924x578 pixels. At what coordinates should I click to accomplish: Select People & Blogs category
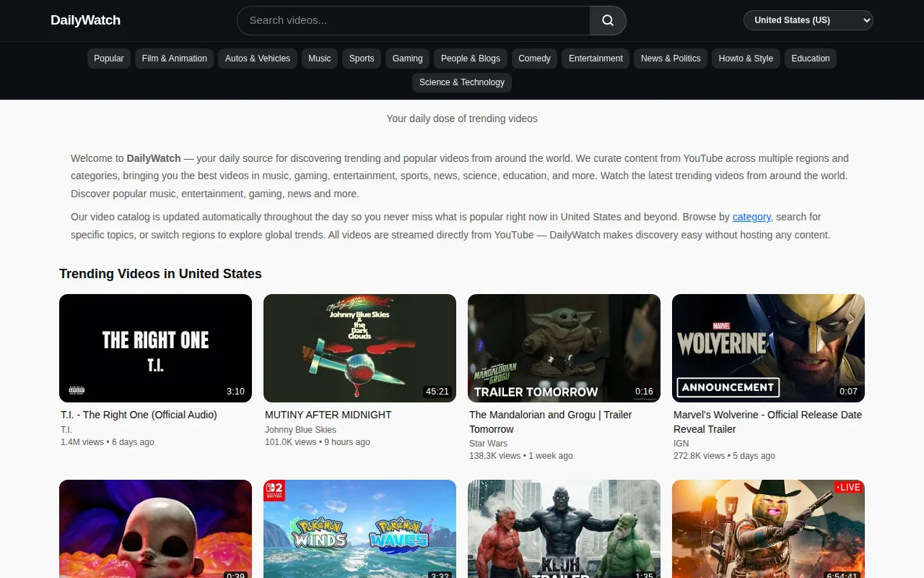pos(471,59)
